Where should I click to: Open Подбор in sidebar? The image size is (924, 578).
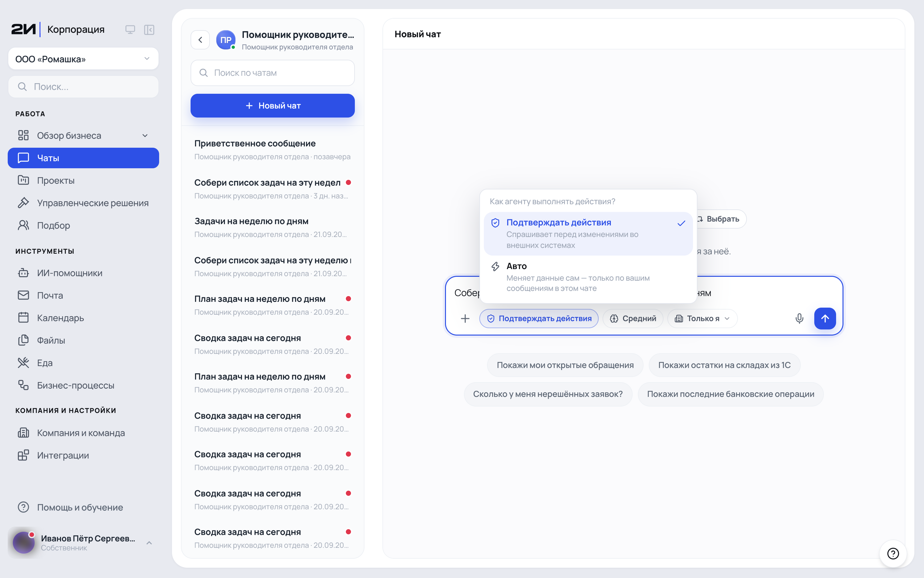click(83, 225)
